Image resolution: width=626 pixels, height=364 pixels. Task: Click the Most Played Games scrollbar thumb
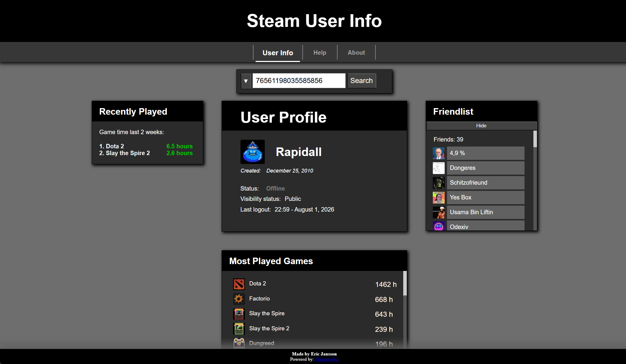click(x=405, y=283)
